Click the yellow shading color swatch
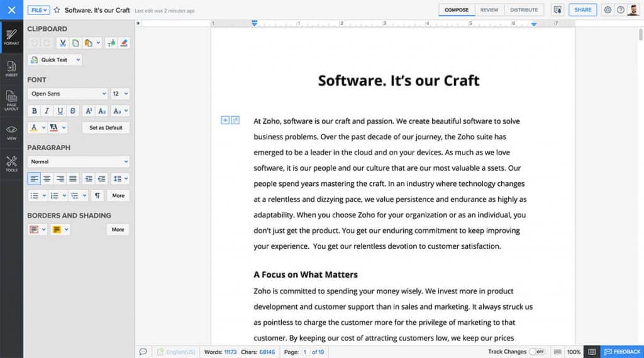This screenshot has height=358, width=644. (x=57, y=230)
